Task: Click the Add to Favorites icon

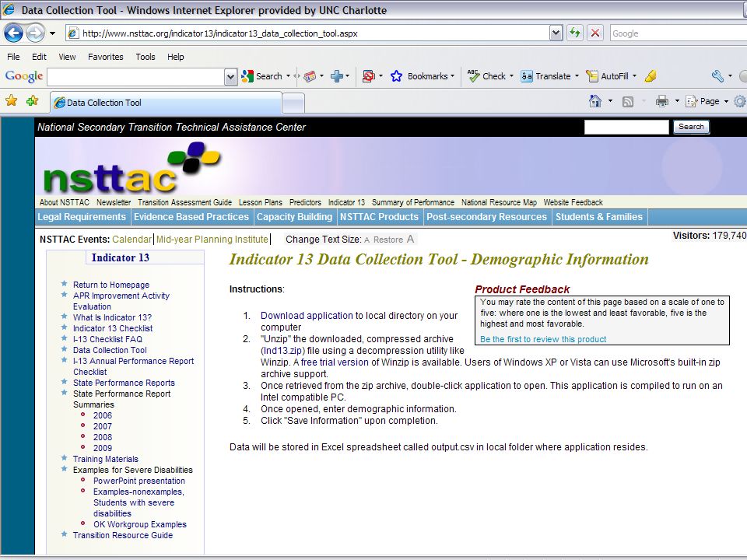Action: 33,100
